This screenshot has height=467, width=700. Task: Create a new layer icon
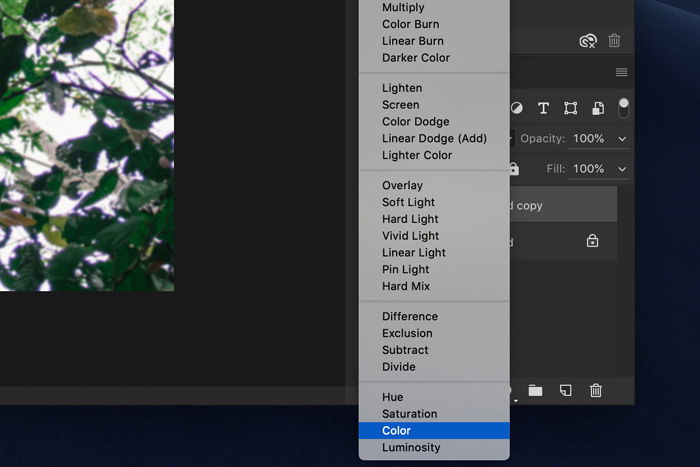coord(566,391)
